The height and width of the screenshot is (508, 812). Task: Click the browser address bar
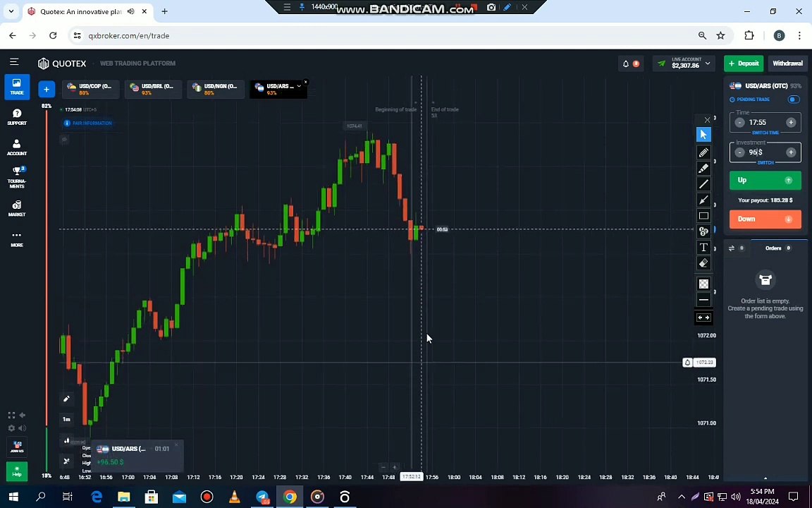[x=383, y=36]
